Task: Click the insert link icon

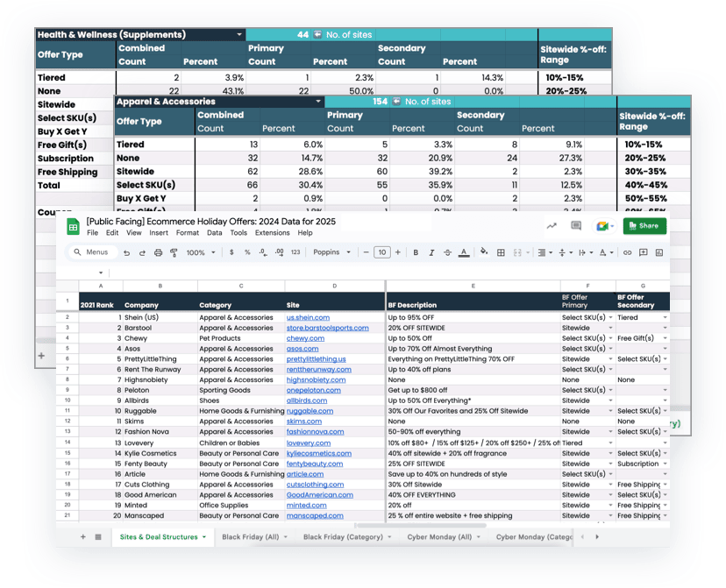Action: point(626,252)
